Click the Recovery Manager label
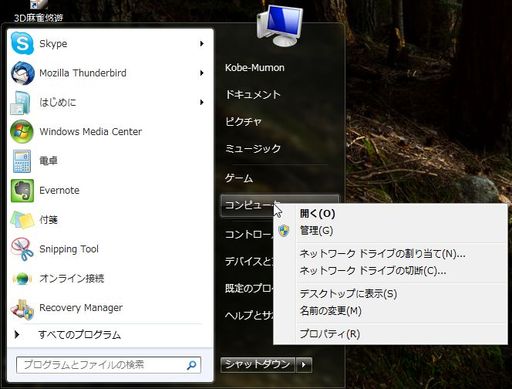This screenshot has height=389, width=512. [81, 308]
